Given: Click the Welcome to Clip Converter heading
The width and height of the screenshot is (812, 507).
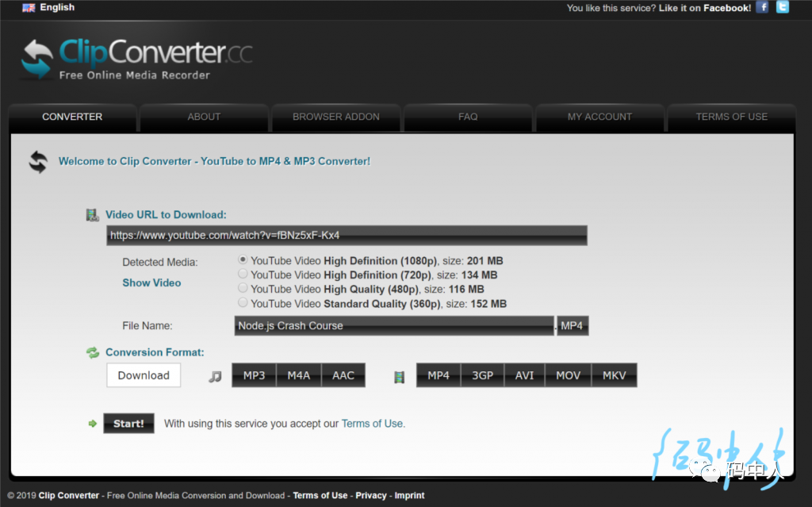Looking at the screenshot, I should coord(214,161).
